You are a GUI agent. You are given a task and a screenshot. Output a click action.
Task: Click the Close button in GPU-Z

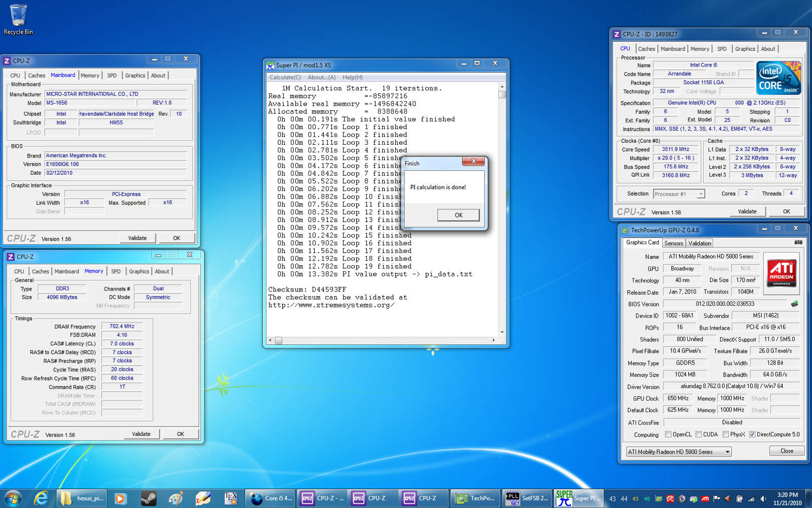click(x=787, y=451)
